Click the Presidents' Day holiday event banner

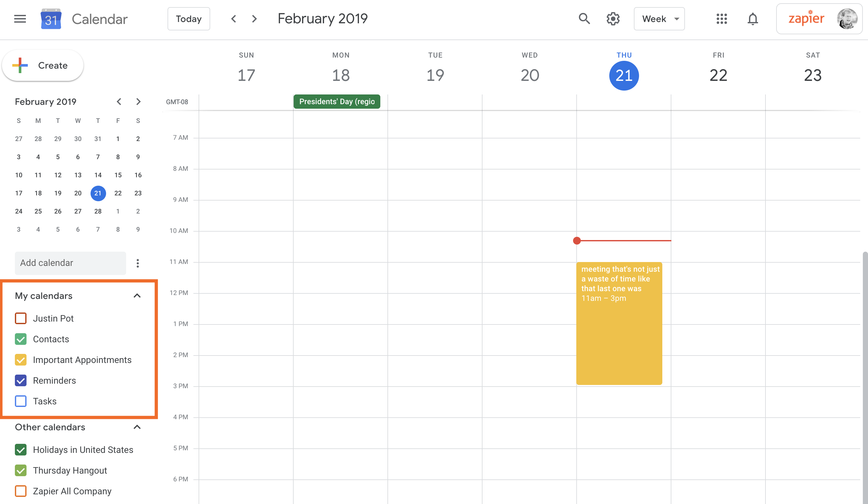click(x=337, y=101)
